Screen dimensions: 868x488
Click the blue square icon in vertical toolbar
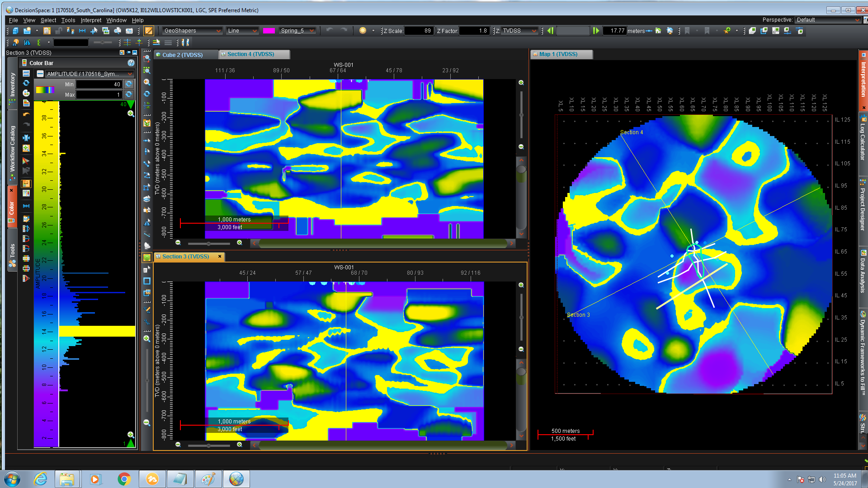147,281
